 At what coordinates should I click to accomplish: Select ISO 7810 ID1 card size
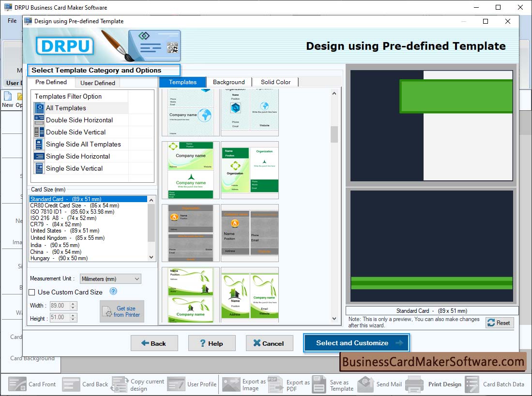88,212
